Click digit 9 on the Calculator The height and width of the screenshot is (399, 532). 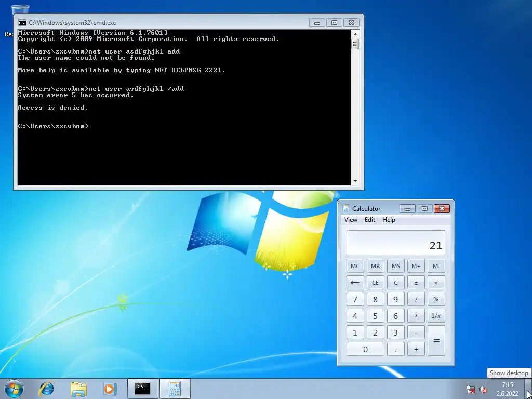point(395,299)
